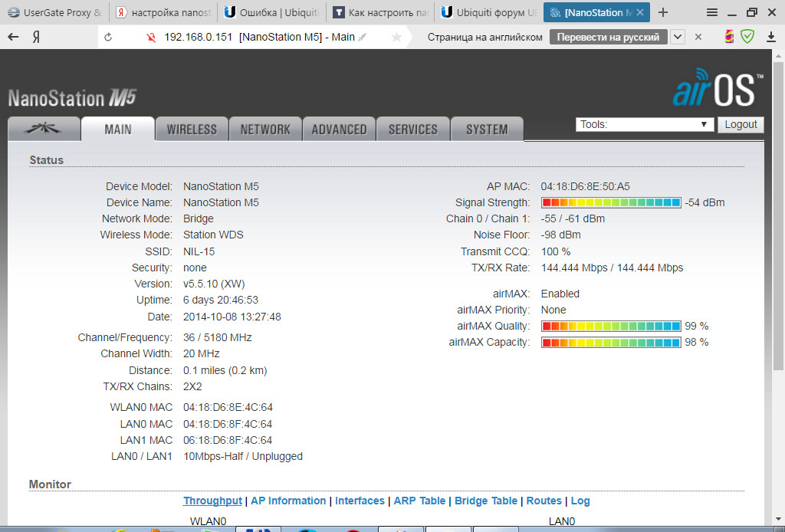
Task: Click the NanoStation M5 logo
Action: coord(72,97)
